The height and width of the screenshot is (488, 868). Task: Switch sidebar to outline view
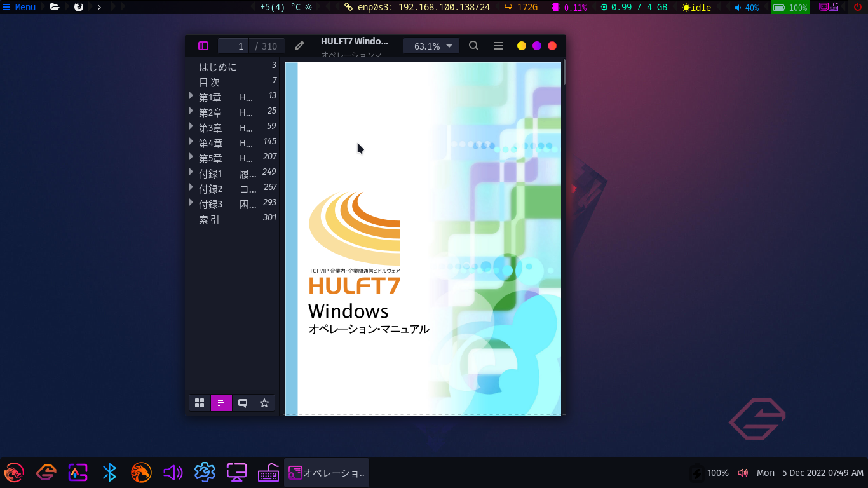tap(221, 403)
